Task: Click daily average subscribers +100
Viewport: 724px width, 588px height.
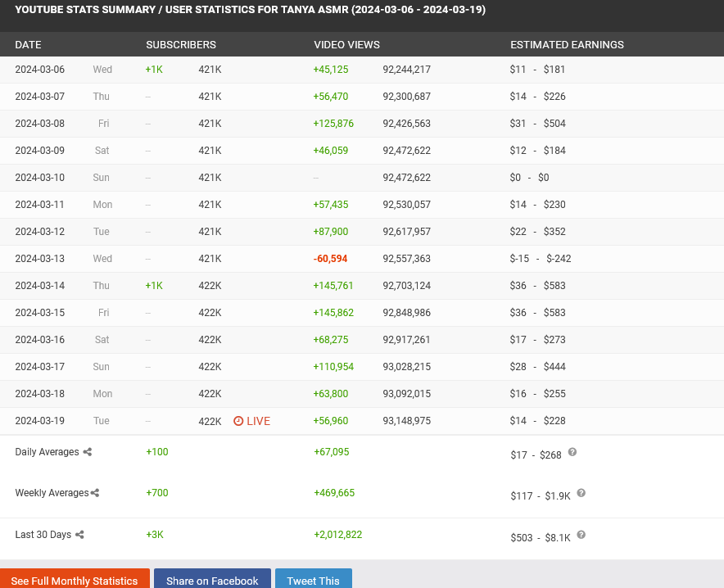Action: point(157,452)
